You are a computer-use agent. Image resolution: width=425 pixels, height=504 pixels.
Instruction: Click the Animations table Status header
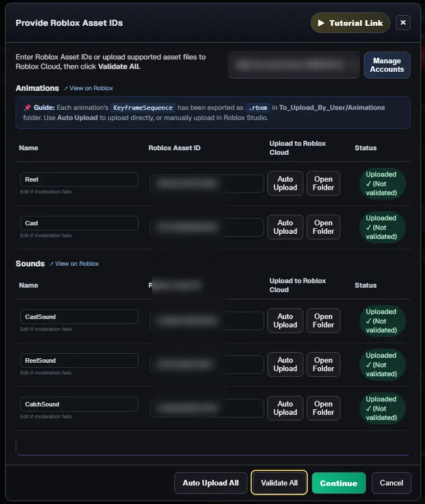(366, 148)
